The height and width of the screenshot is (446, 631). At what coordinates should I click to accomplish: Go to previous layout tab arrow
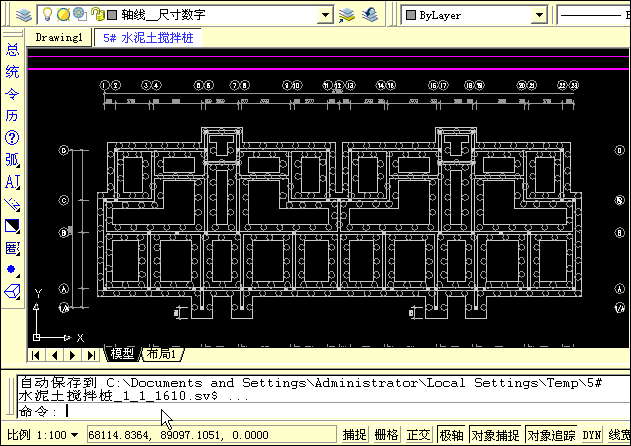54,355
